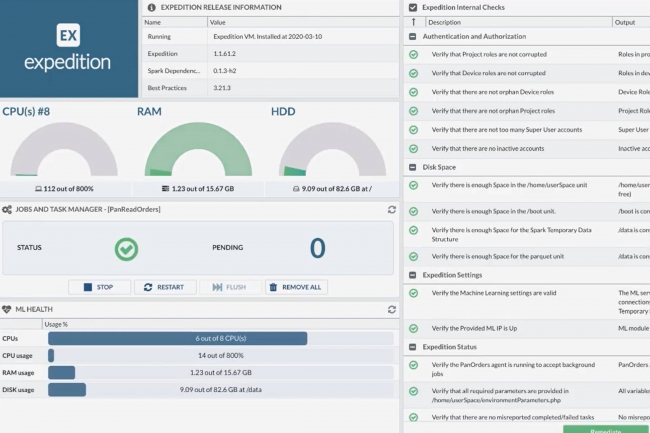This screenshot has height=433, width=650.
Task: Click the check icon for Provided ML IP is Up
Action: [x=413, y=328]
